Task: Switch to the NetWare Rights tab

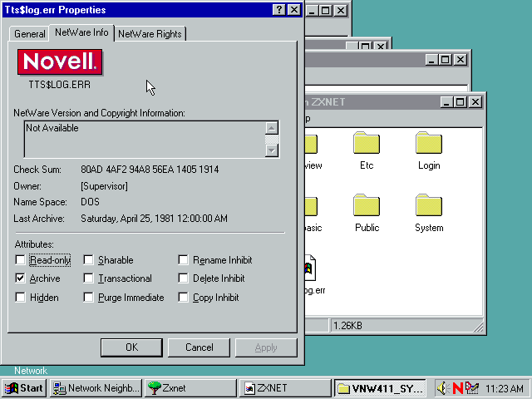Action: pos(150,34)
